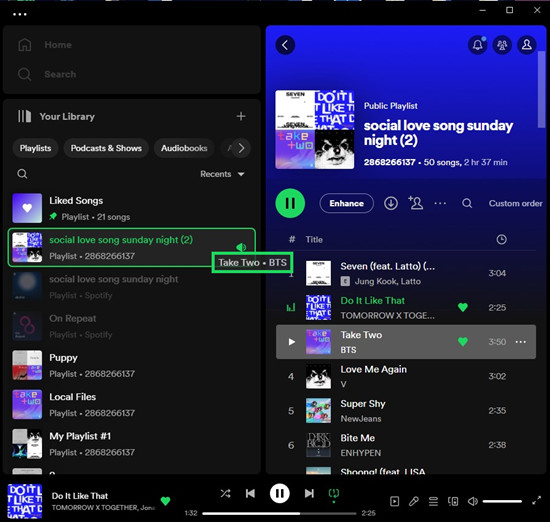
Task: Pause using bottom player button
Action: pyautogui.click(x=280, y=494)
